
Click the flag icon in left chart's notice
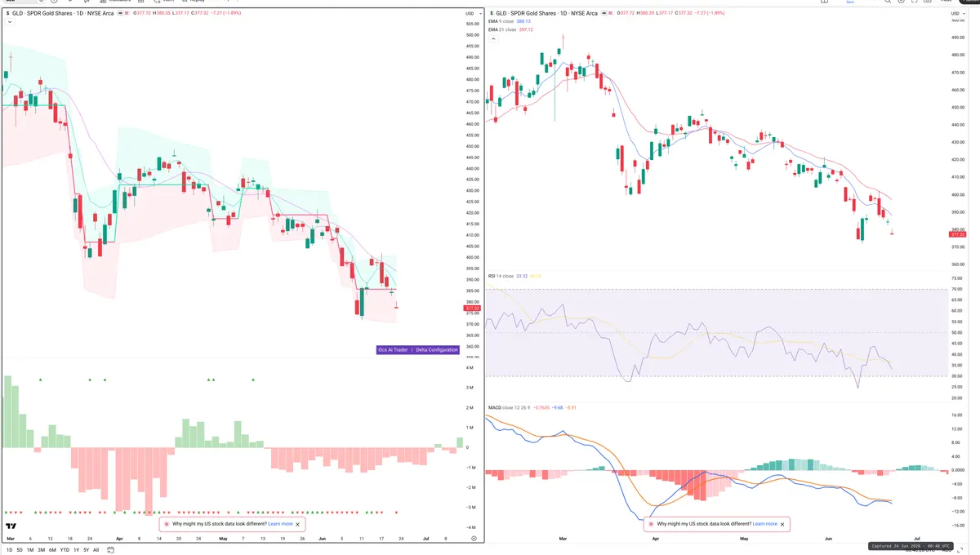166,524
